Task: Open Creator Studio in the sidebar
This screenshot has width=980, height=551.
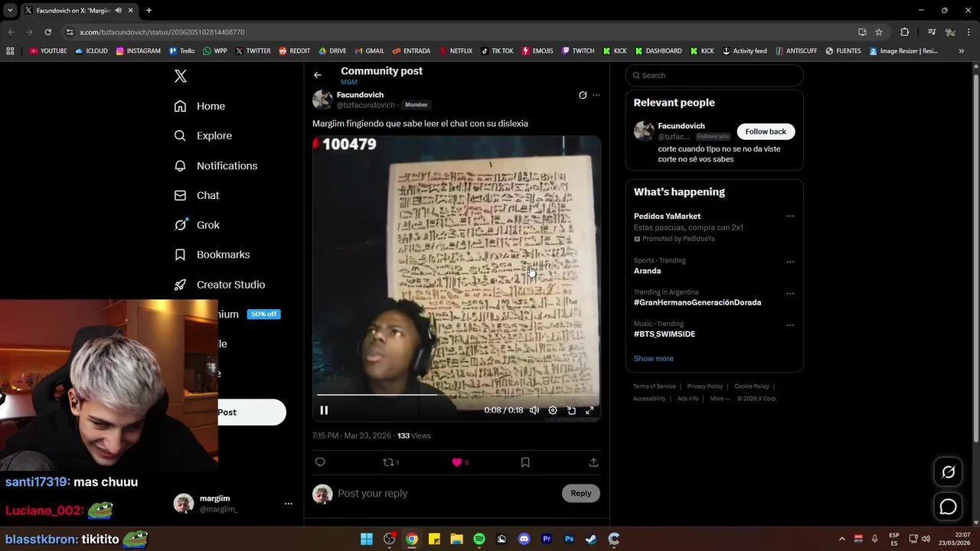Action: click(220, 284)
